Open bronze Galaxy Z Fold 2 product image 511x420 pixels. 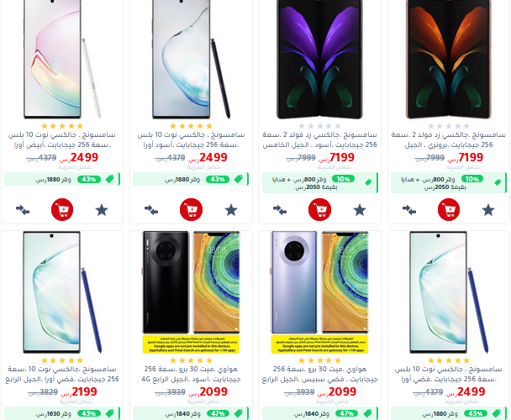click(x=449, y=60)
